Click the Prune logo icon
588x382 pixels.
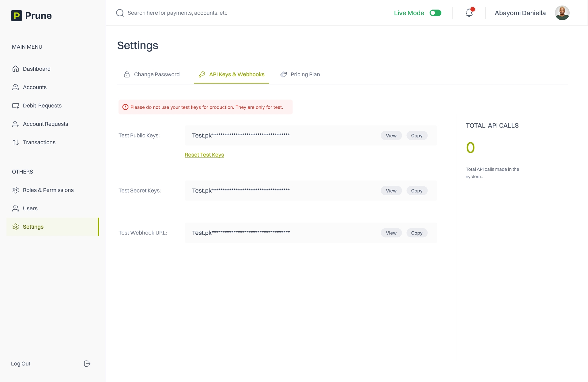pos(17,16)
